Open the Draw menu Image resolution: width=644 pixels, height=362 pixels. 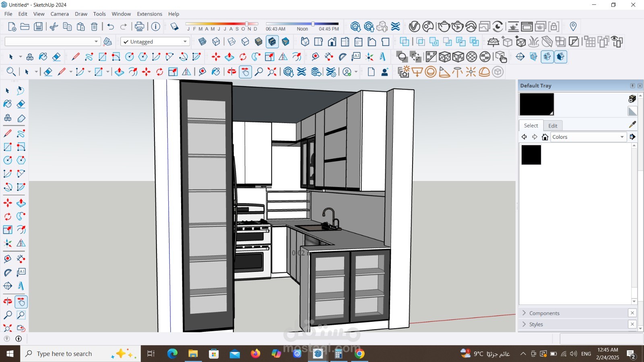tap(81, 14)
